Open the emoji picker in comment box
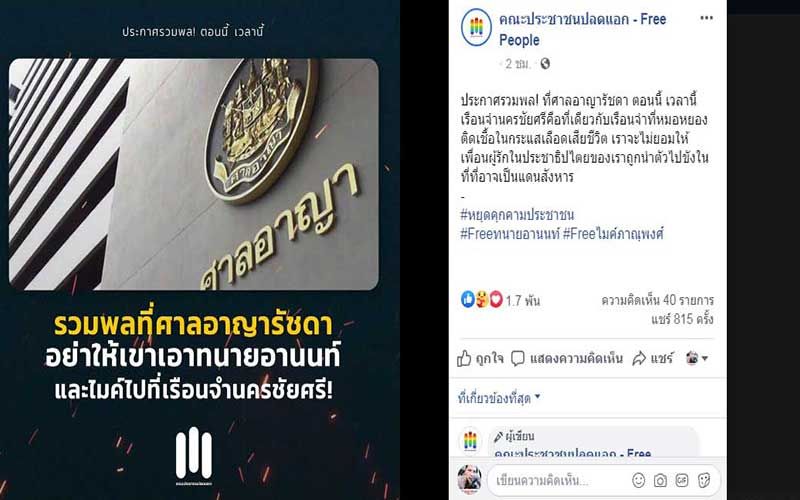800x500 pixels. (x=638, y=480)
